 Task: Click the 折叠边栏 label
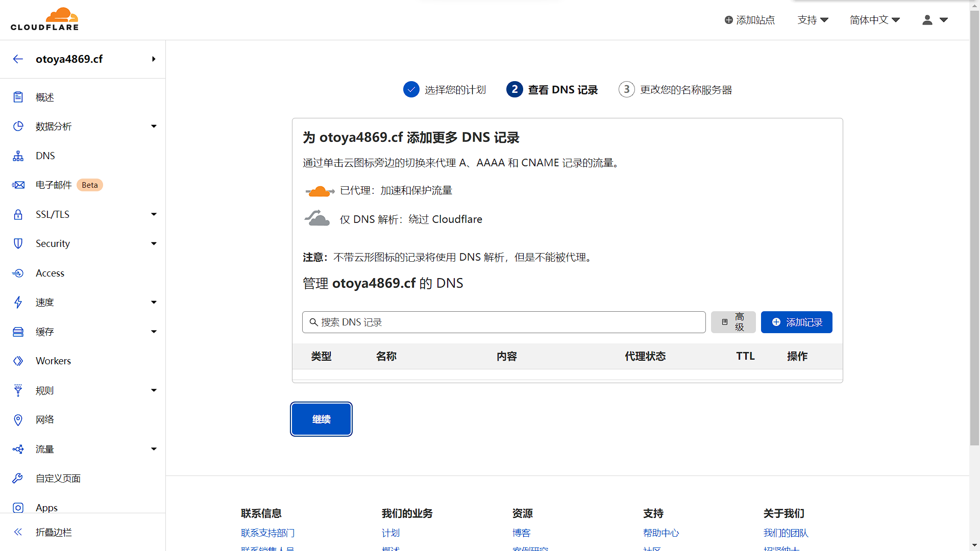54,532
